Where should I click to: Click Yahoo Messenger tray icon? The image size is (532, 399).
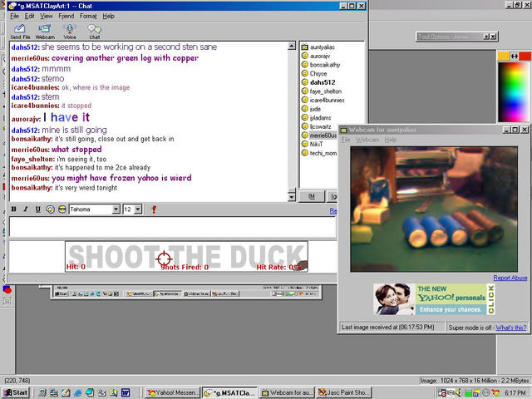pos(495,392)
